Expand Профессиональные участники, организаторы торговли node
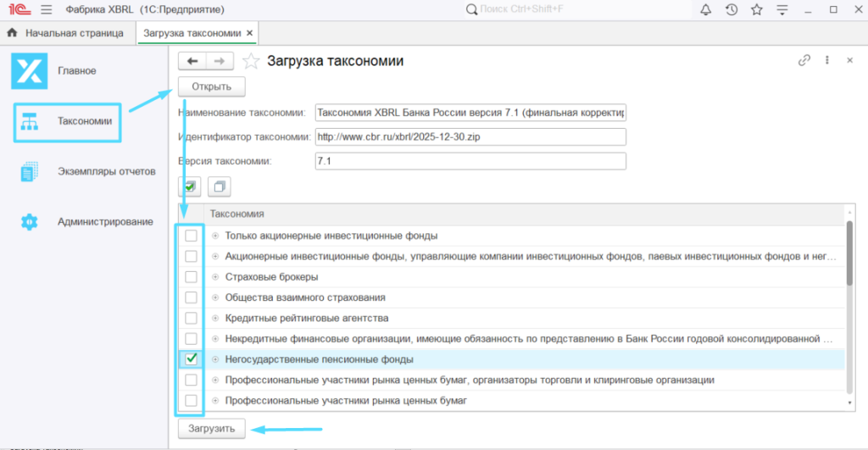Image resolution: width=868 pixels, height=450 pixels. tap(215, 380)
